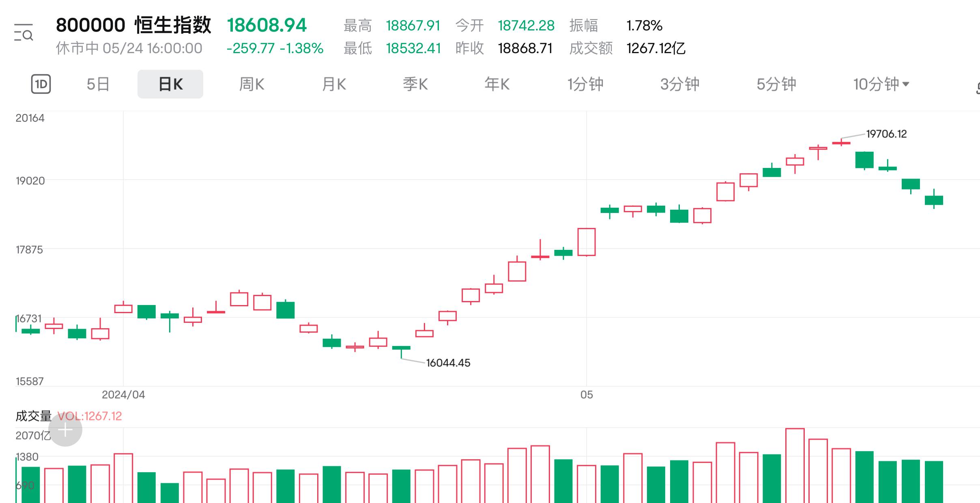Click the 19706.12 high price marker

[886, 134]
